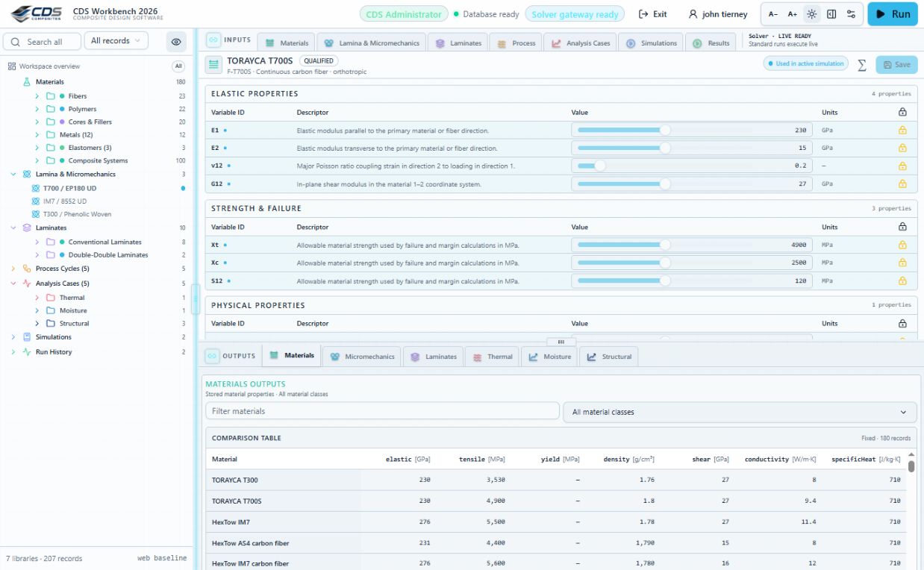The width and height of the screenshot is (924, 570).
Task: Toggle lock on E2 row
Action: (x=902, y=148)
